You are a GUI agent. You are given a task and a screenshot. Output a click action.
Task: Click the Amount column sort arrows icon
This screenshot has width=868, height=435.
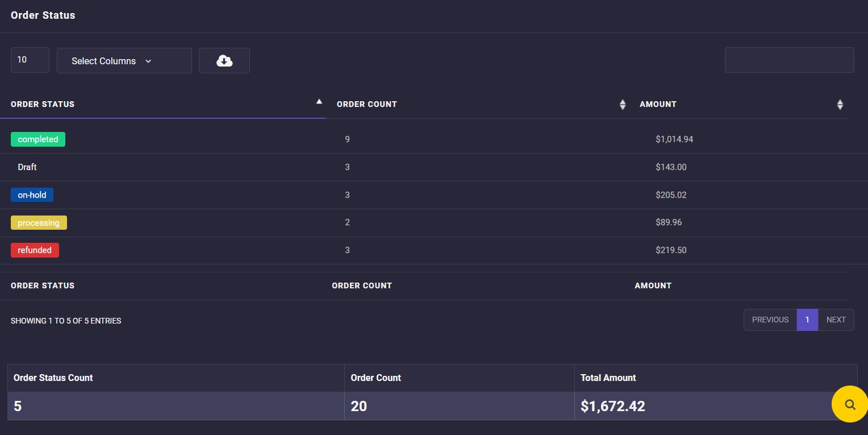click(840, 105)
